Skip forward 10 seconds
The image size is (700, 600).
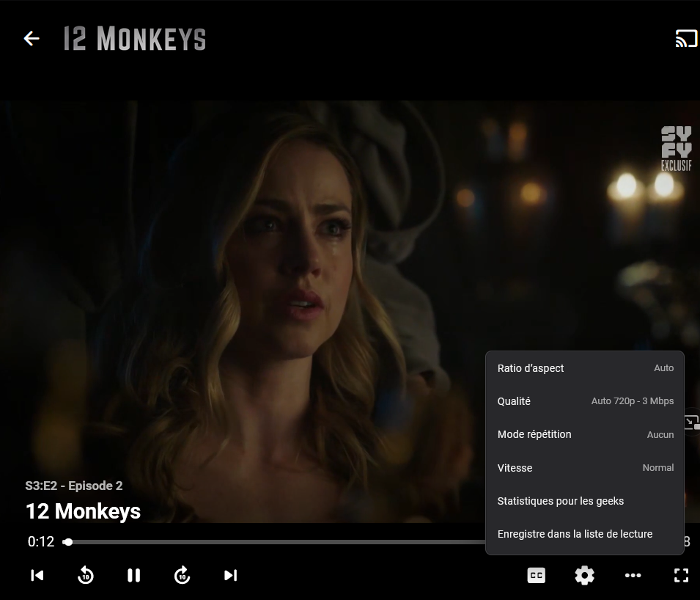coord(182,575)
